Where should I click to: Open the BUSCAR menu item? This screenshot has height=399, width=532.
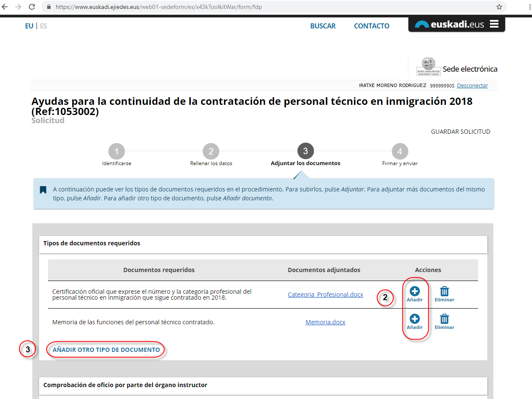pos(323,26)
